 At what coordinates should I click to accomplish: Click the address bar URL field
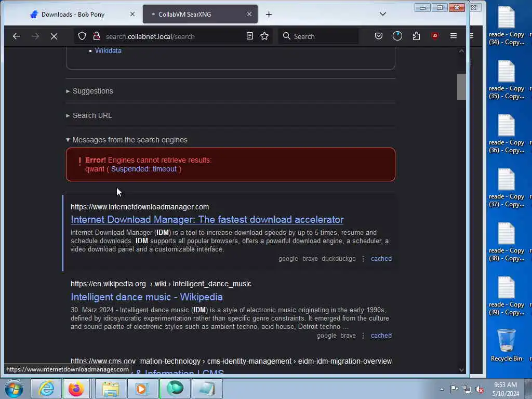pos(173,36)
